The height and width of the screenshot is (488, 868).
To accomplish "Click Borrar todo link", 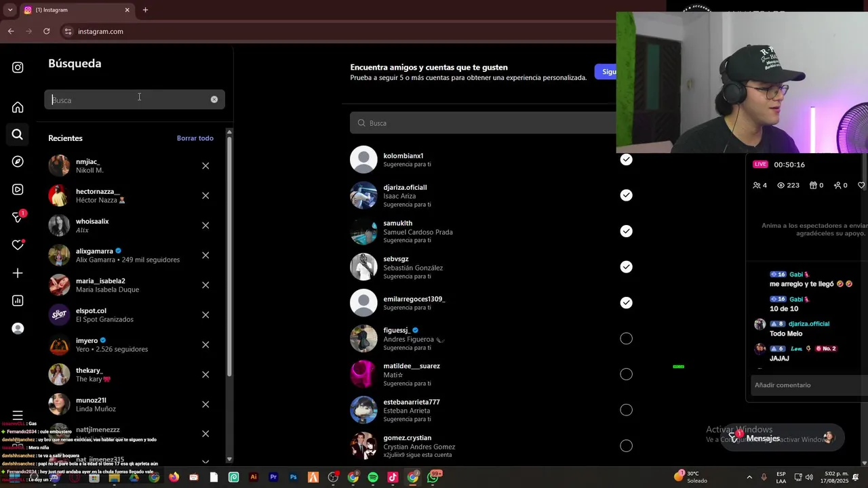I will tap(195, 138).
